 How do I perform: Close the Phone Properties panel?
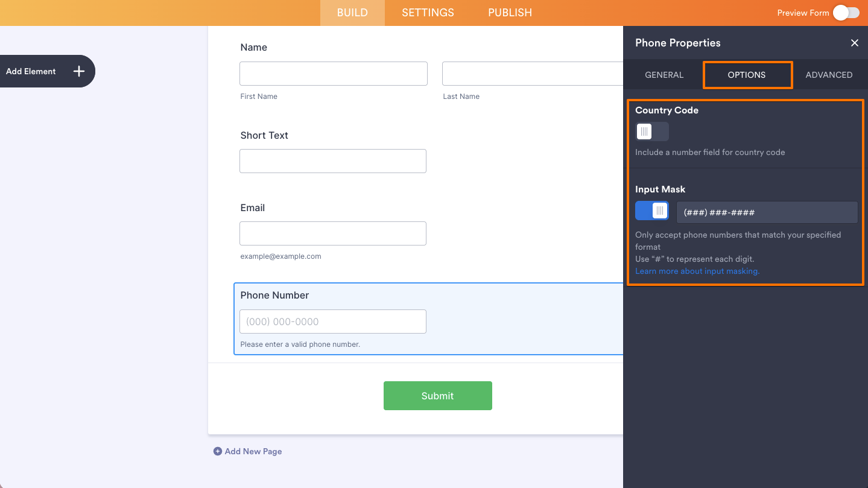[854, 43]
